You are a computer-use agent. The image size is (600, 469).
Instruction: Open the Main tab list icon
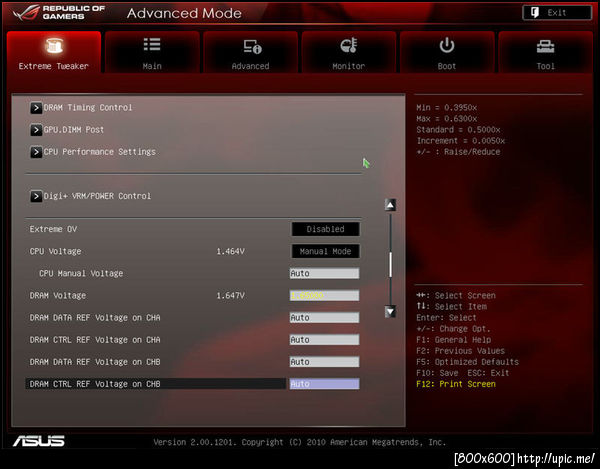click(152, 44)
